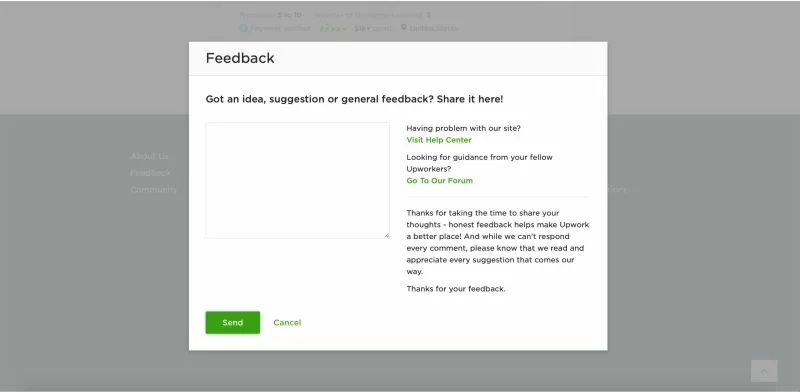Follow the Go To Our Forum link
Viewport: 800px width, 392px height.
pyautogui.click(x=439, y=181)
